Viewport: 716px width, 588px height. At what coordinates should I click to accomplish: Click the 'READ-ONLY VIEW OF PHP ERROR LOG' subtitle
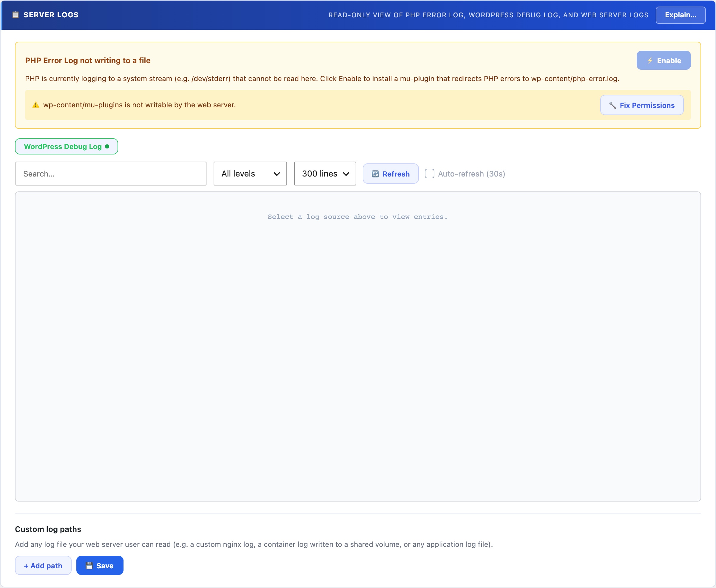click(488, 15)
